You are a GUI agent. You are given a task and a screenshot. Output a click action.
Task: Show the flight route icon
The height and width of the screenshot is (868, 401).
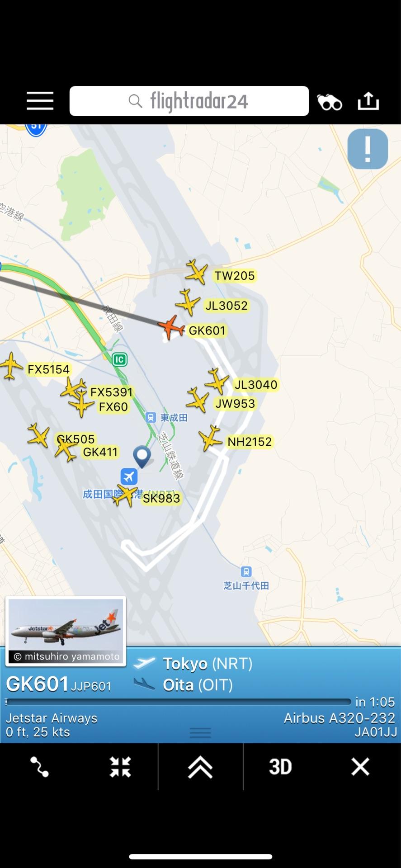point(39,767)
